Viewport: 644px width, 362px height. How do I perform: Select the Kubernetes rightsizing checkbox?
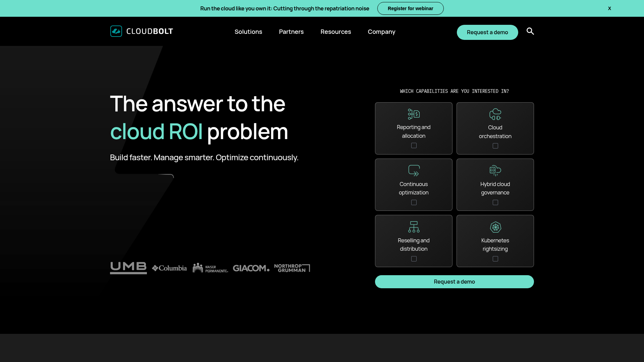[495, 259]
